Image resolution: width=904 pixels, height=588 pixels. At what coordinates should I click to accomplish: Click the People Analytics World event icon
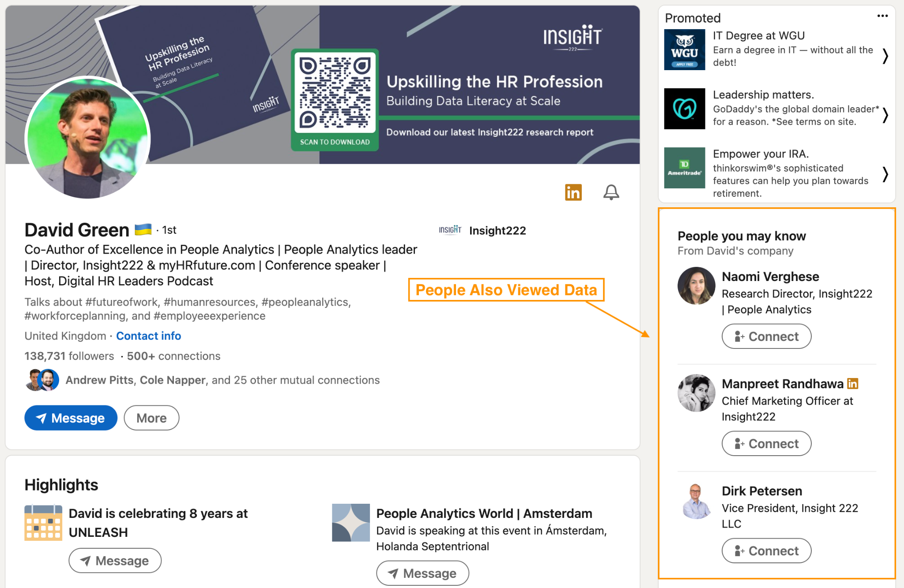tap(351, 523)
